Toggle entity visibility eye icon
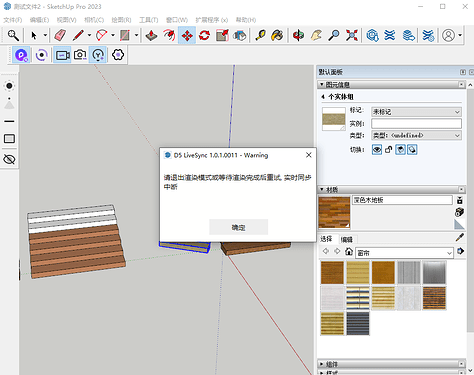Screen dimensions: 474x375 click(x=377, y=150)
